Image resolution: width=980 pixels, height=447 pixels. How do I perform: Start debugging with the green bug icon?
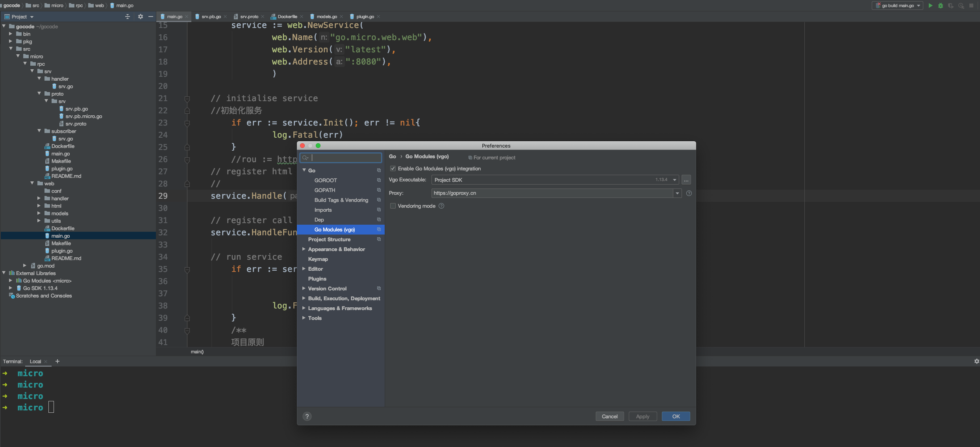(941, 6)
